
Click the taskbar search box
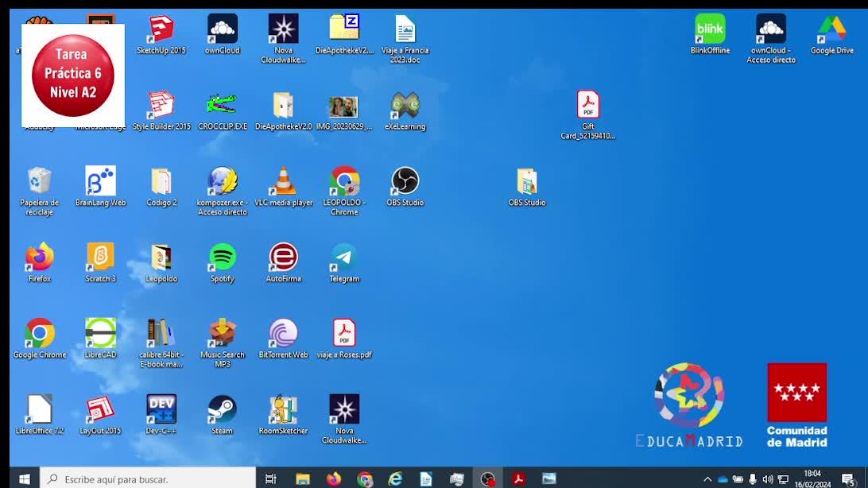(x=148, y=479)
